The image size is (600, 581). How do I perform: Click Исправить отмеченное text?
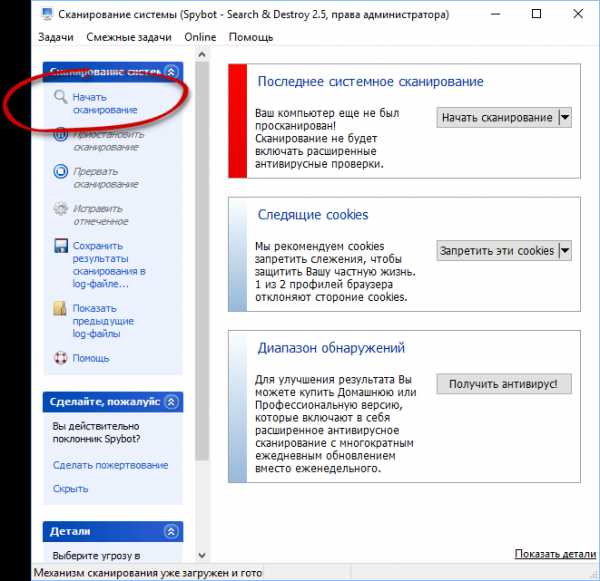pyautogui.click(x=101, y=215)
